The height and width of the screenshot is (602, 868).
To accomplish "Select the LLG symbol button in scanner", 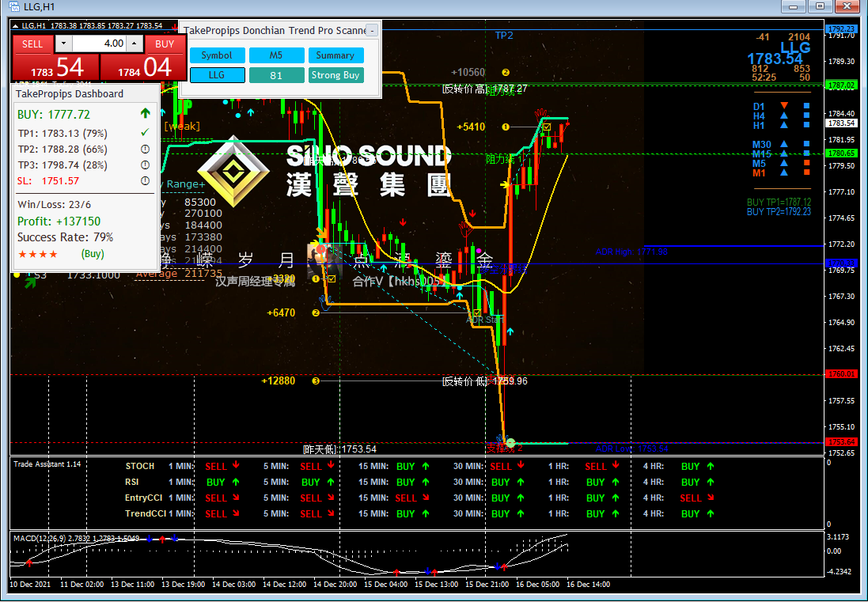I will (217, 75).
